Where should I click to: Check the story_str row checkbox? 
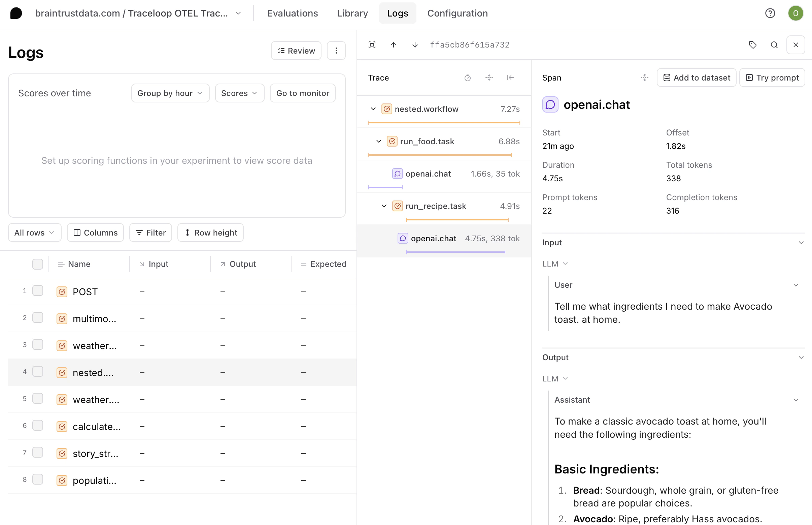(38, 453)
